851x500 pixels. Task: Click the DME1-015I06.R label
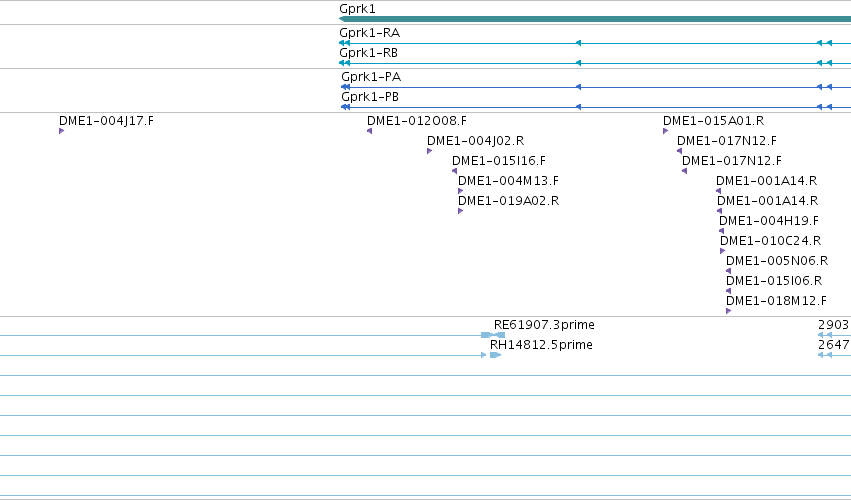(774, 281)
